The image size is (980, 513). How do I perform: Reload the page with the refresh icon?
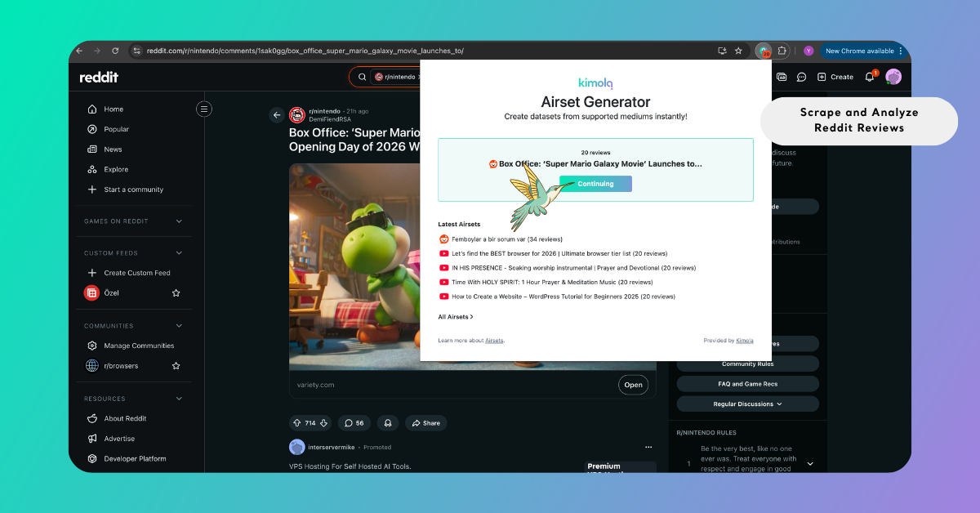(115, 51)
